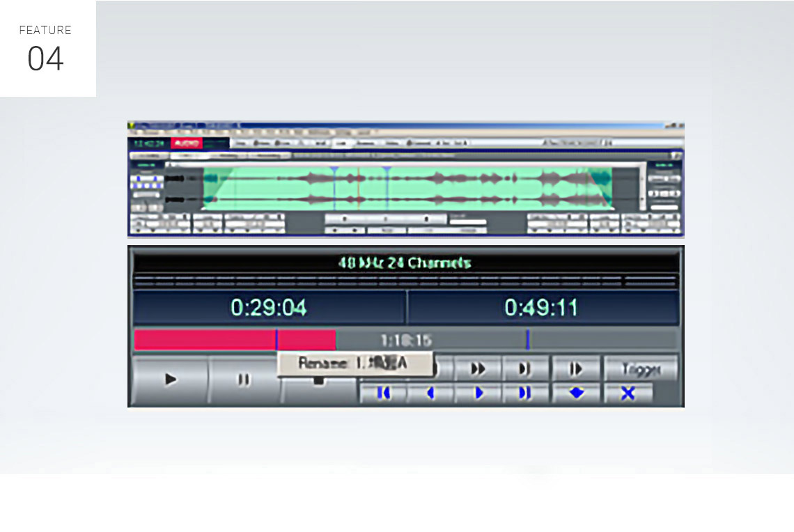The image size is (794, 532).
Task: Click the blue right arrow marker icon
Action: pyautogui.click(x=478, y=393)
